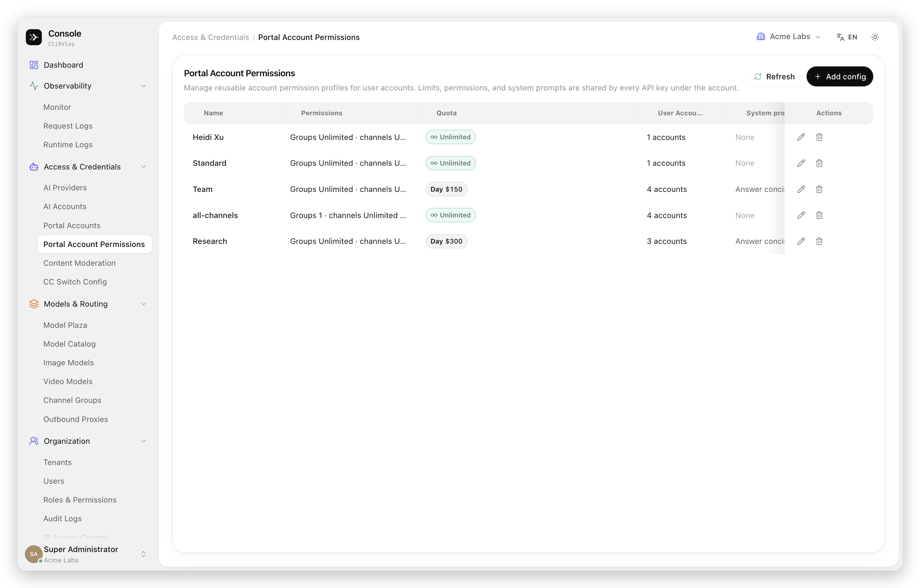The width and height of the screenshot is (920, 588).
Task: Open Model Plaza page
Action: tap(65, 325)
